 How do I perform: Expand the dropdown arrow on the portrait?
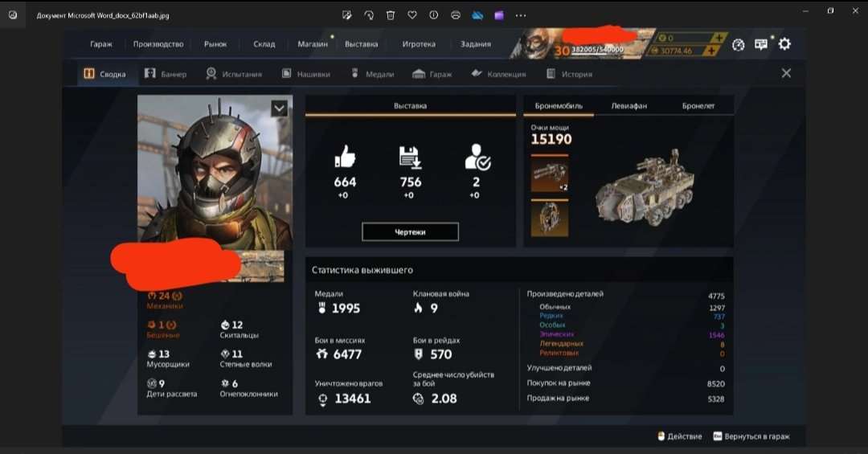click(279, 108)
